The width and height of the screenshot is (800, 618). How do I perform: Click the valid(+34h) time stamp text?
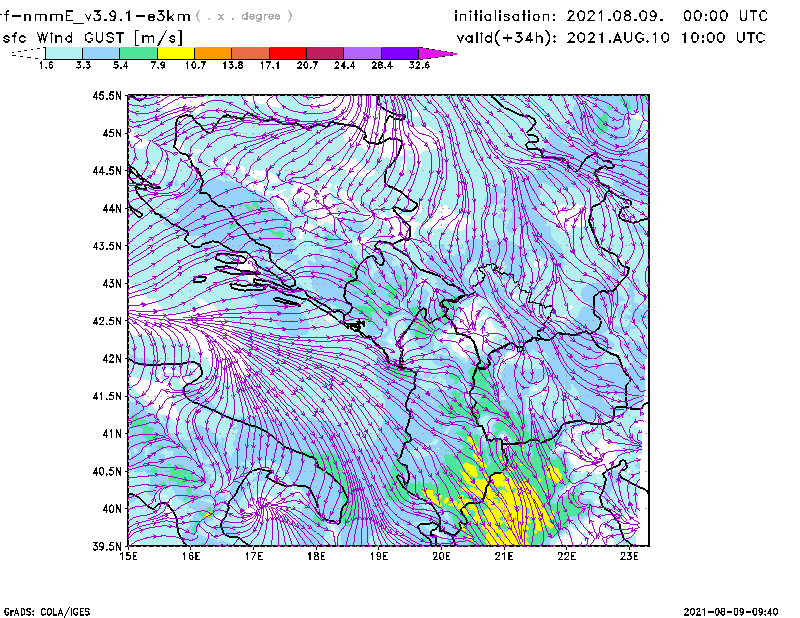610,37
